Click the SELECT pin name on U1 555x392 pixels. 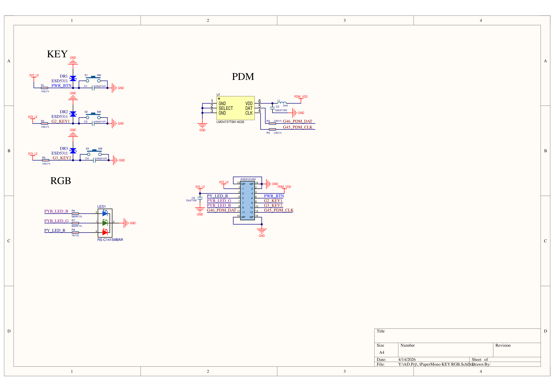(x=226, y=108)
